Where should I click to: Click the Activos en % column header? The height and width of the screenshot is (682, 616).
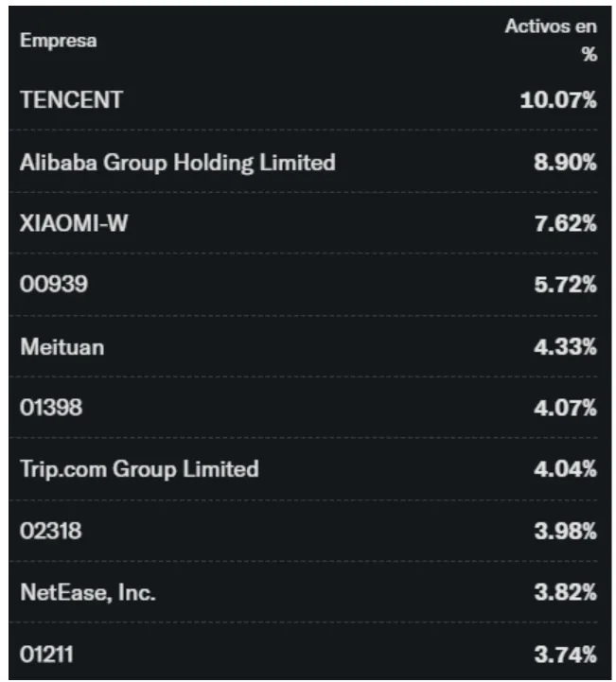click(551, 40)
